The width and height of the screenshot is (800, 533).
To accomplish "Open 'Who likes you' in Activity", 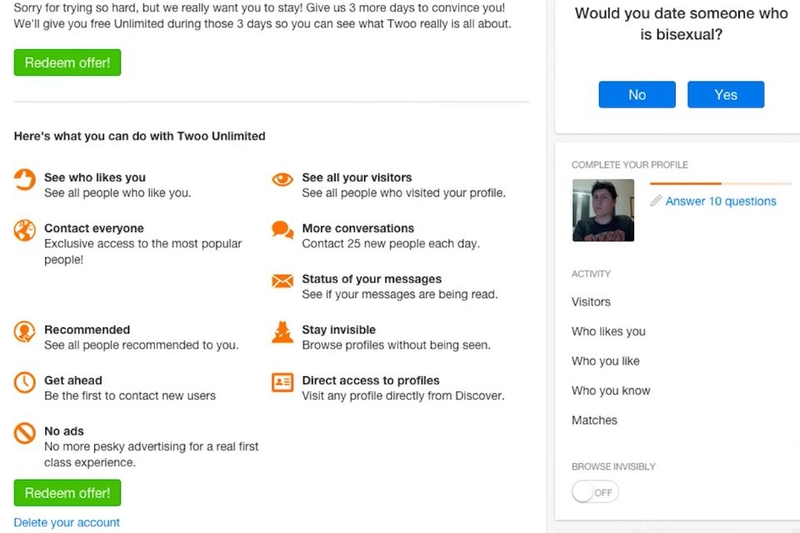I will (608, 332).
